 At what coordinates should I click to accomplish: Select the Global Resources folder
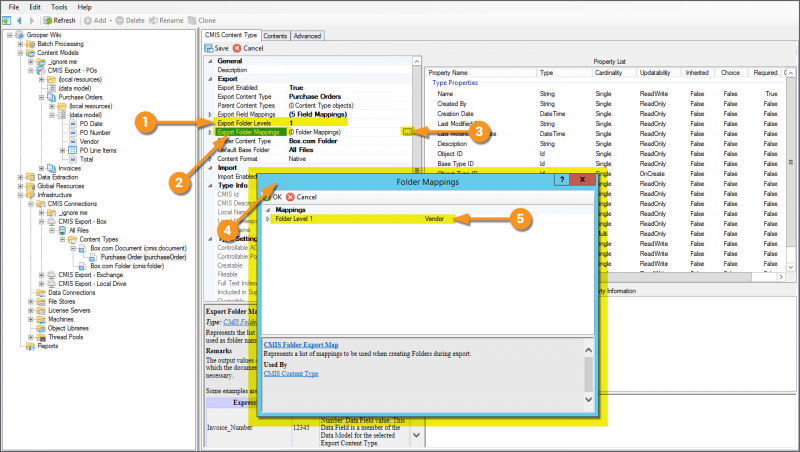(x=60, y=186)
